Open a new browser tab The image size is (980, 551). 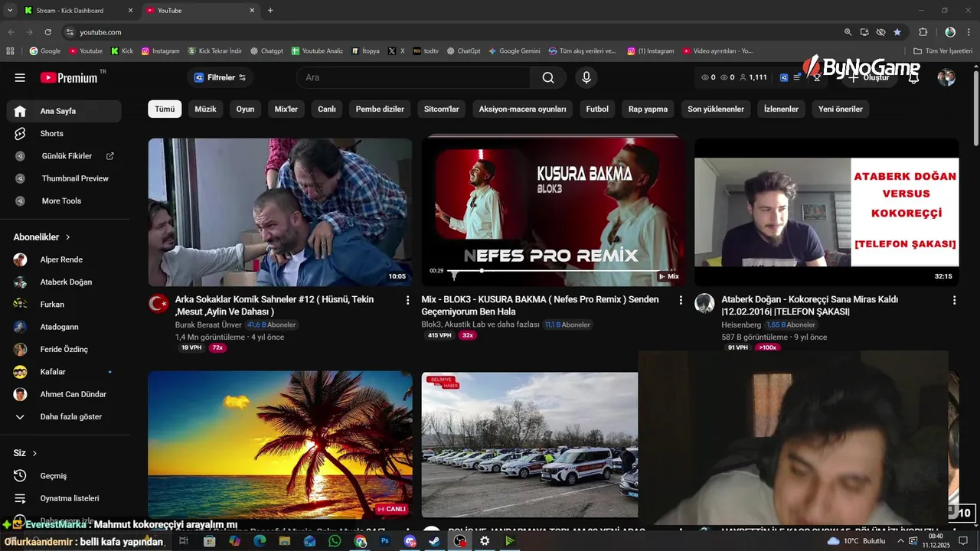click(270, 11)
